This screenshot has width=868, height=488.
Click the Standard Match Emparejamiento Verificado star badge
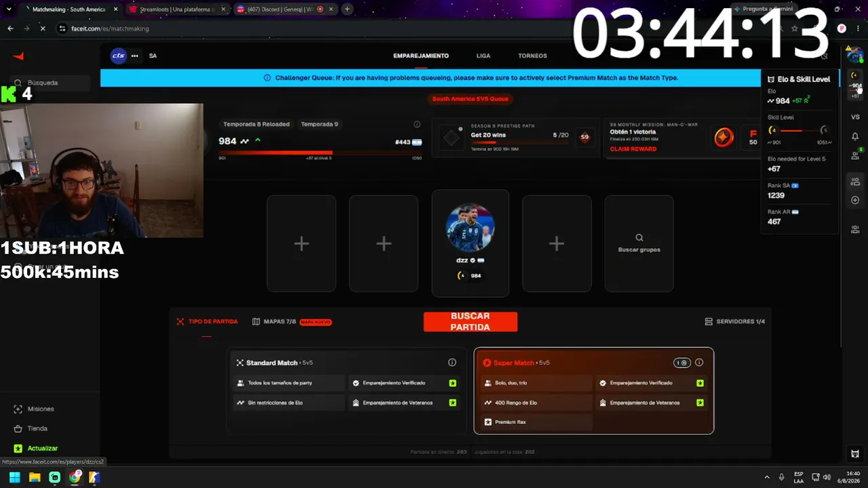pos(452,383)
